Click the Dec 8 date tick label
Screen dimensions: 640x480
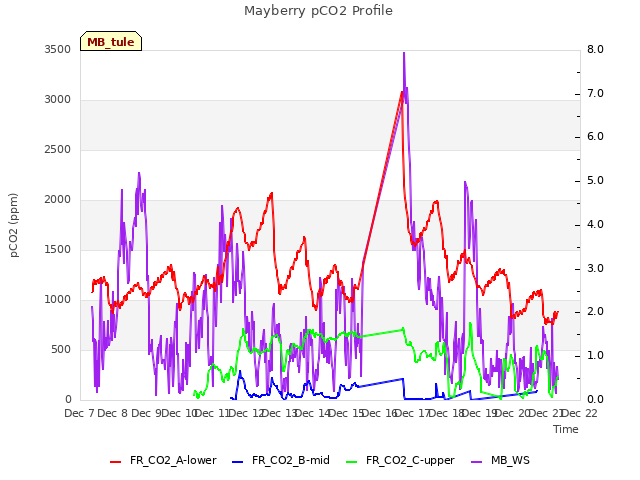[113, 413]
